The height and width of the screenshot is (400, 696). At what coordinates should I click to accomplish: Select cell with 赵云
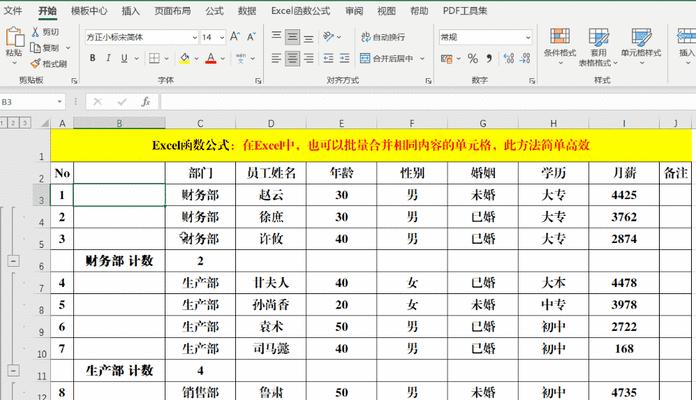tap(271, 195)
